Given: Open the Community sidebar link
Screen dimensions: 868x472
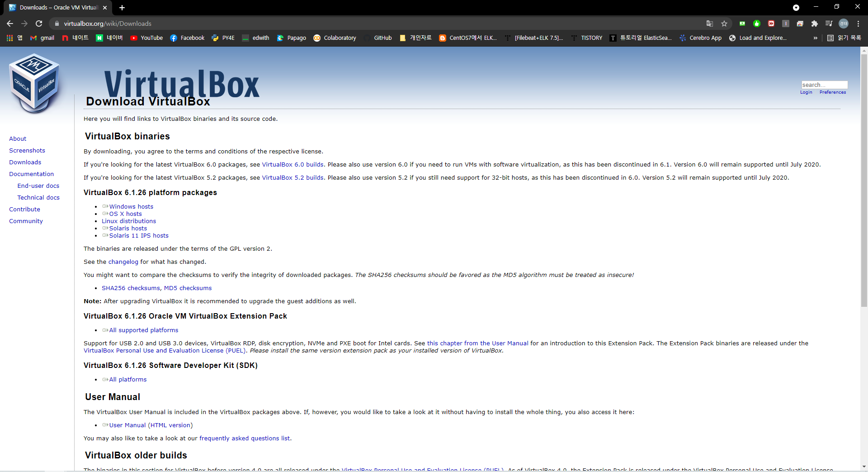Looking at the screenshot, I should coord(26,221).
